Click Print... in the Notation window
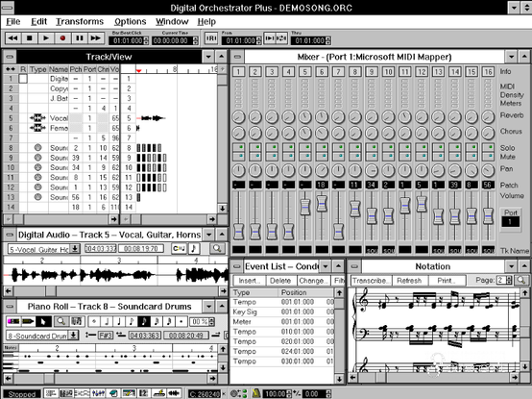532x399 pixels. pos(447,281)
